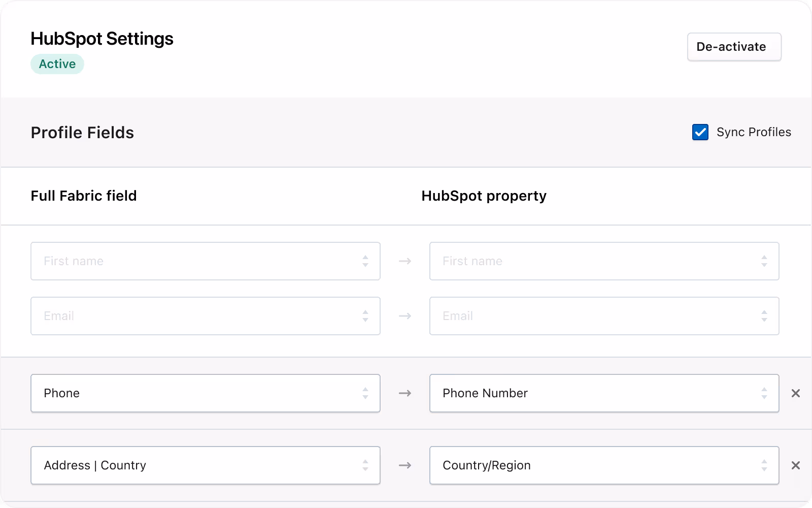
Task: Remove the Address Country mapping row
Action: tap(795, 465)
